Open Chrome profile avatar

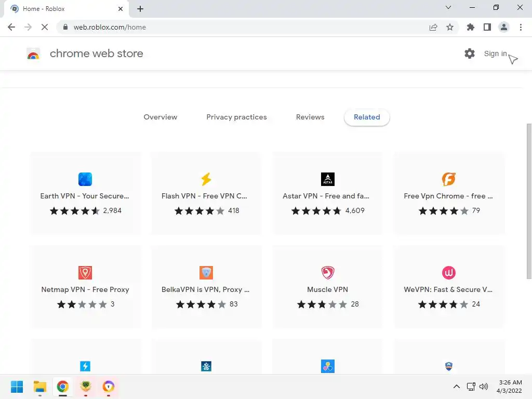504,27
